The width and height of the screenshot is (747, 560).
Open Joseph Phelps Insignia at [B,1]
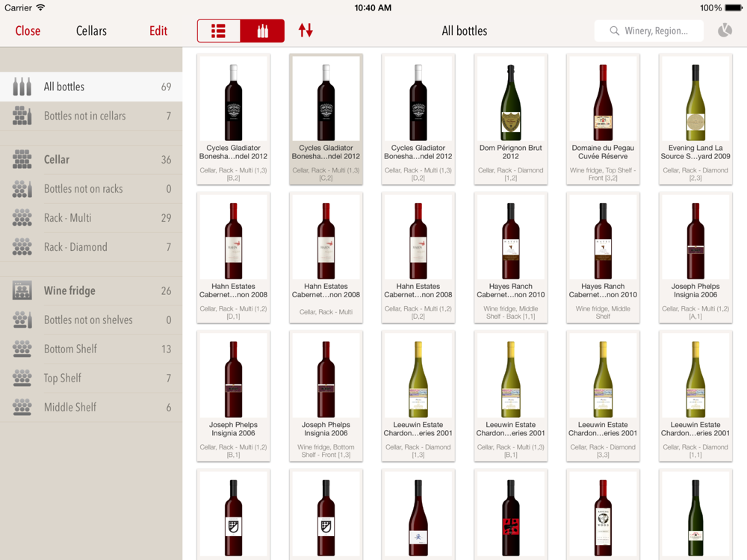tap(233, 396)
